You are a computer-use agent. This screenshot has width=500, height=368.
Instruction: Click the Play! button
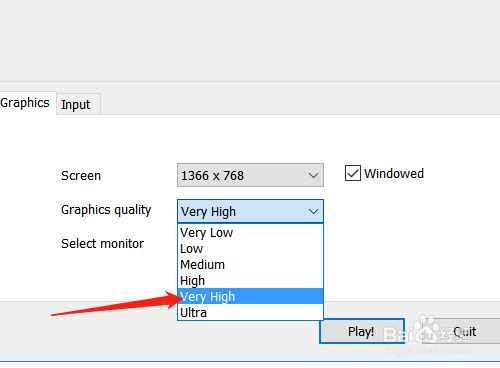pyautogui.click(x=362, y=331)
